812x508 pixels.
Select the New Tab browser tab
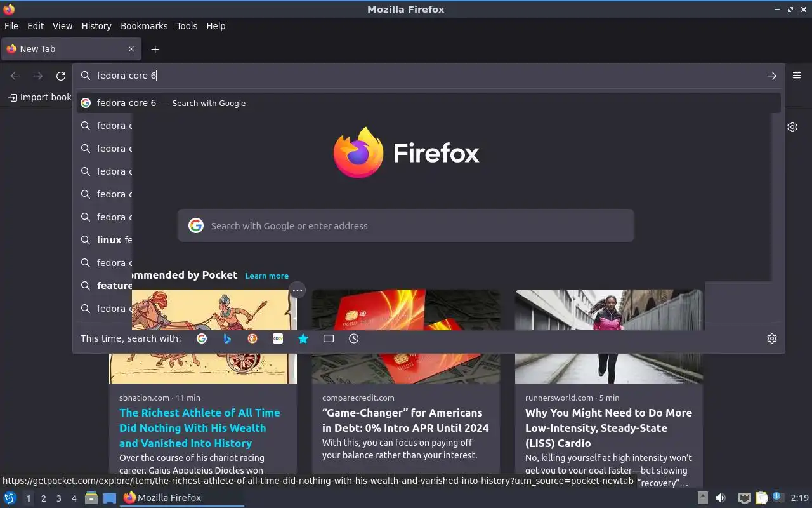[70, 49]
